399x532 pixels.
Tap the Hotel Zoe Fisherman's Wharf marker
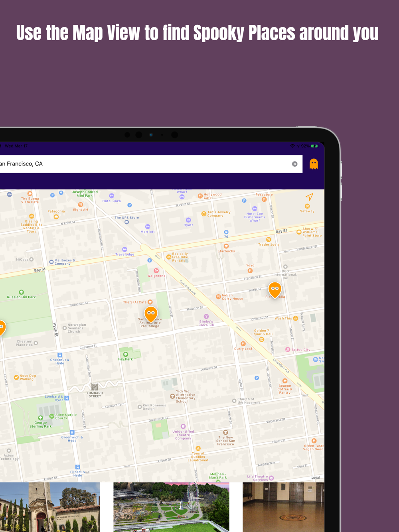pyautogui.click(x=255, y=209)
